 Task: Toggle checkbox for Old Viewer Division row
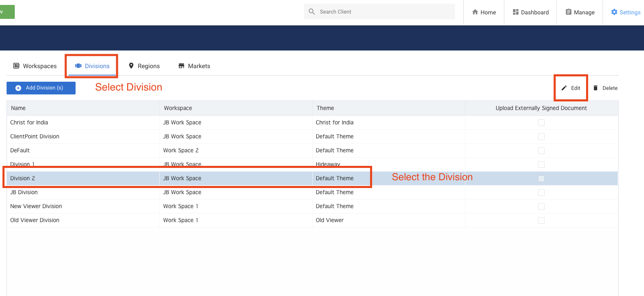coord(541,220)
